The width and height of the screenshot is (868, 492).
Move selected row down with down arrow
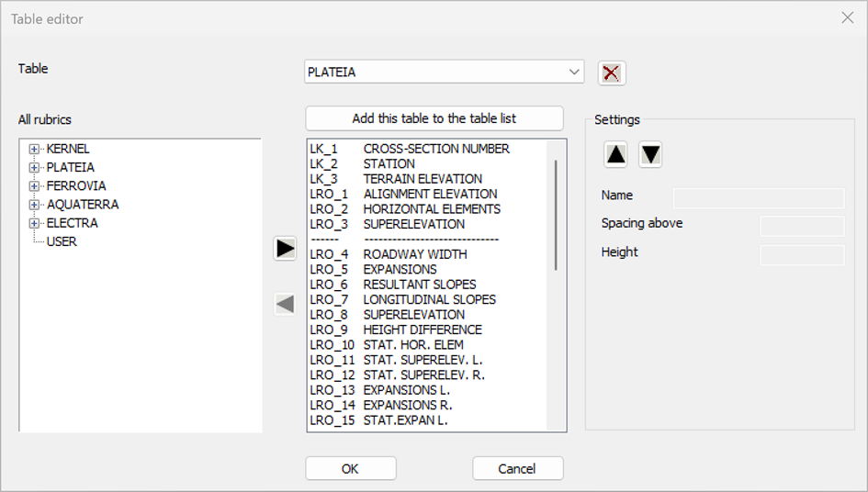650,155
